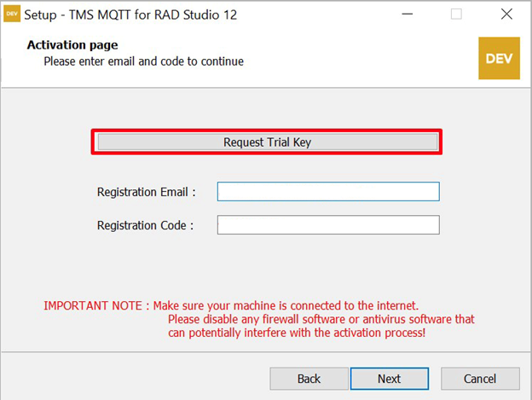The image size is (532, 400).
Task: Click the "Activation page" heading
Action: coord(72,45)
